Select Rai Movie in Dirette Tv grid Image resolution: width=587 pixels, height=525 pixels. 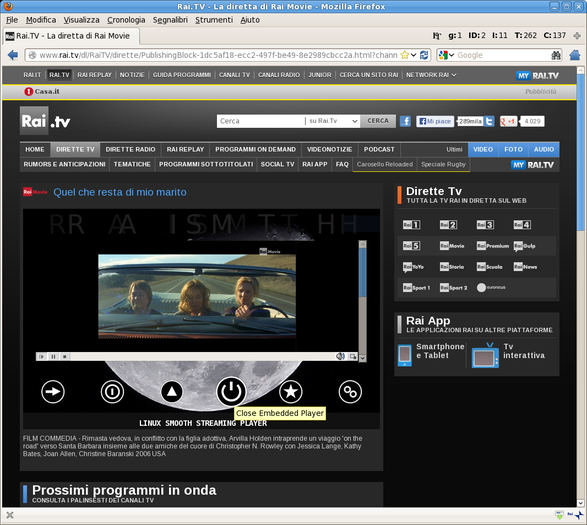[452, 246]
